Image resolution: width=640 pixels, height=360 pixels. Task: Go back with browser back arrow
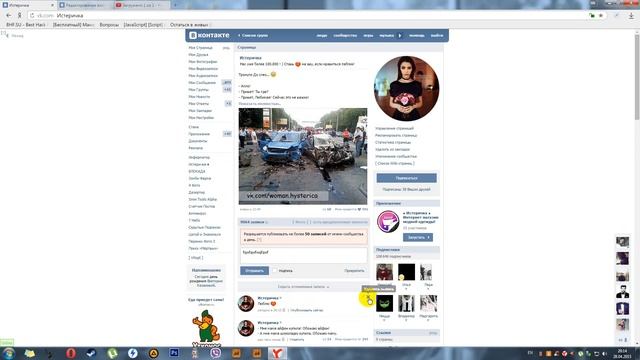[x=9, y=16]
